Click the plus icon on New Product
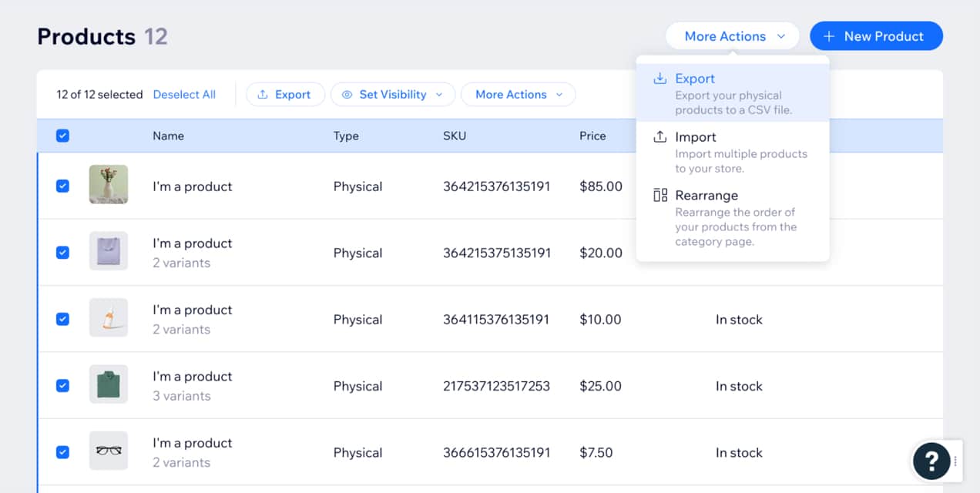 tap(828, 35)
